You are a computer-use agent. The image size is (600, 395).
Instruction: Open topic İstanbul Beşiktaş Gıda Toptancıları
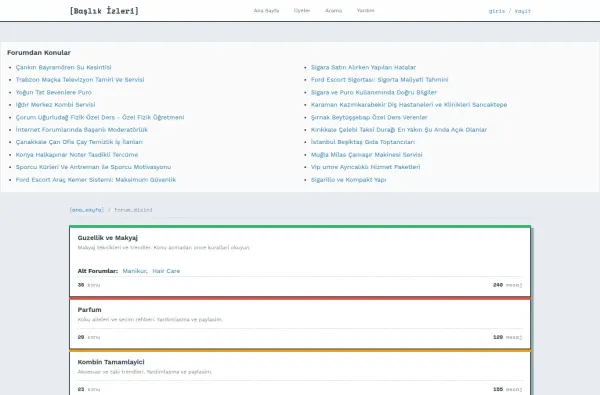pyautogui.click(x=363, y=142)
